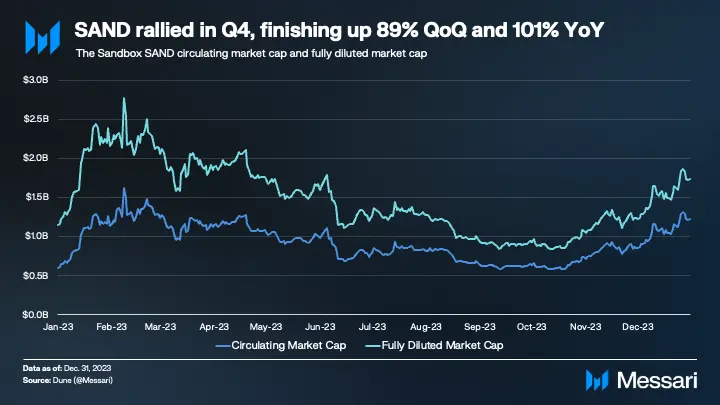Screen dimensions: 720x405
Task: Select the Dec-23 x-axis label
Action: pyautogui.click(x=637, y=326)
